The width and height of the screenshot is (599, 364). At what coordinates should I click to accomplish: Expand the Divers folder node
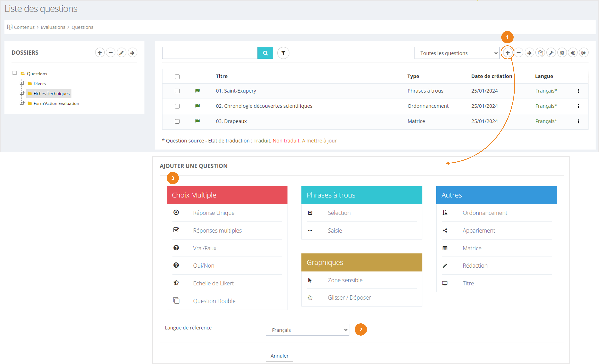22,83
